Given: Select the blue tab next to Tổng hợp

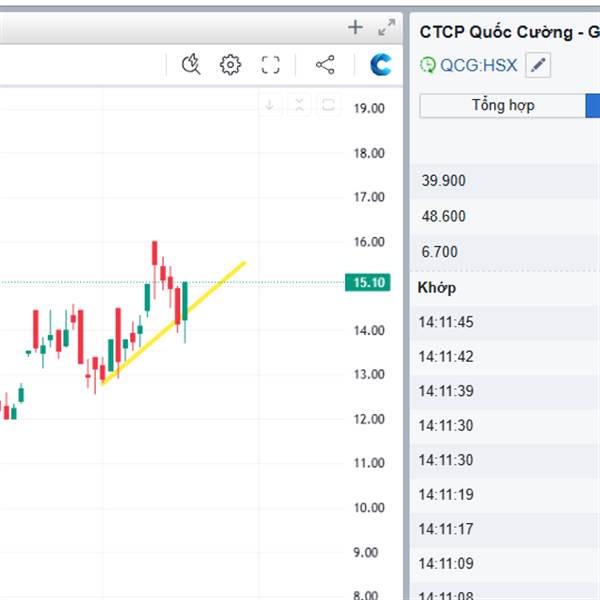Looking at the screenshot, I should [593, 106].
